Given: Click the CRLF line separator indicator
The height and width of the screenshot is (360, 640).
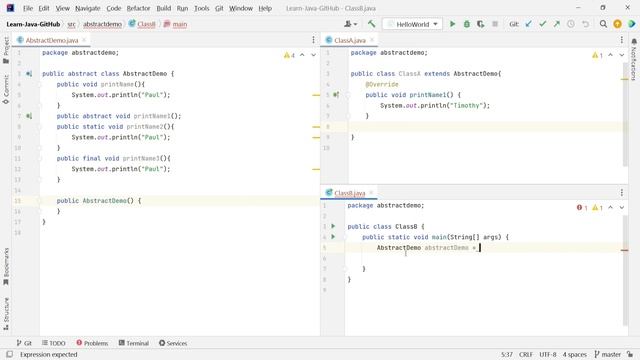Looking at the screenshot, I should pyautogui.click(x=526, y=354).
